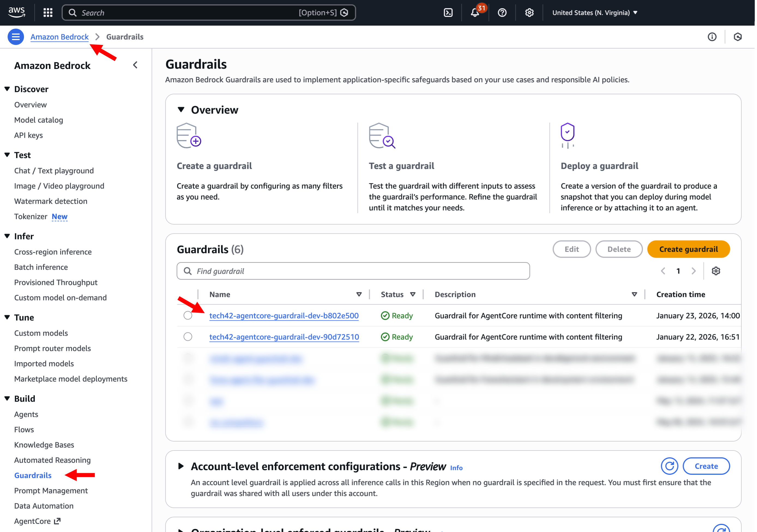757x532 pixels.
Task: Open the info panel icon
Action: tap(712, 37)
